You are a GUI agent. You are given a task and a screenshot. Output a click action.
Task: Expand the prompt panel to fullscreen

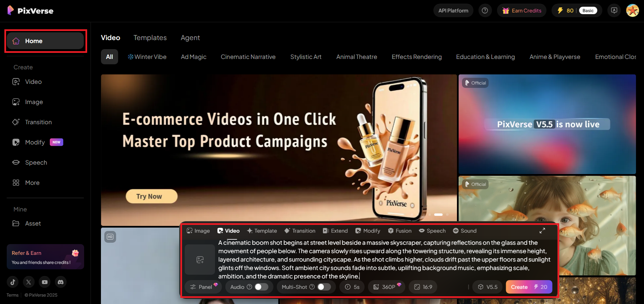(542, 231)
